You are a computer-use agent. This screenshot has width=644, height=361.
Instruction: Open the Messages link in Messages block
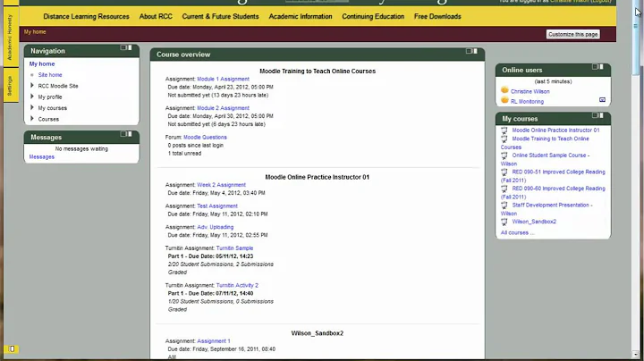[41, 157]
